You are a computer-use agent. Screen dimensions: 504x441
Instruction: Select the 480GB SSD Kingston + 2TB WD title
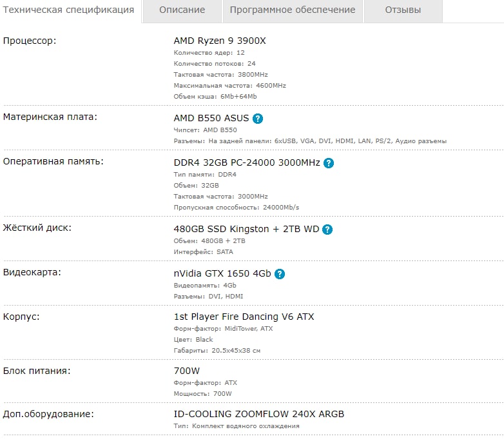tap(246, 229)
